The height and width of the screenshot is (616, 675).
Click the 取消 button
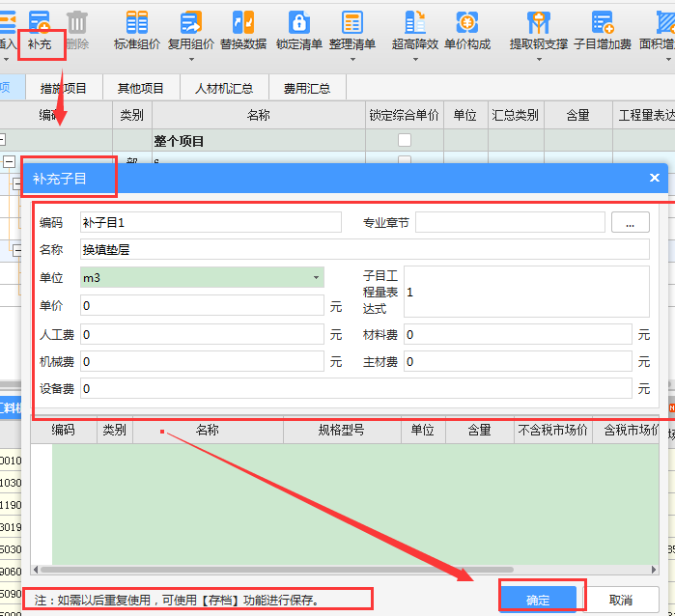click(x=621, y=600)
